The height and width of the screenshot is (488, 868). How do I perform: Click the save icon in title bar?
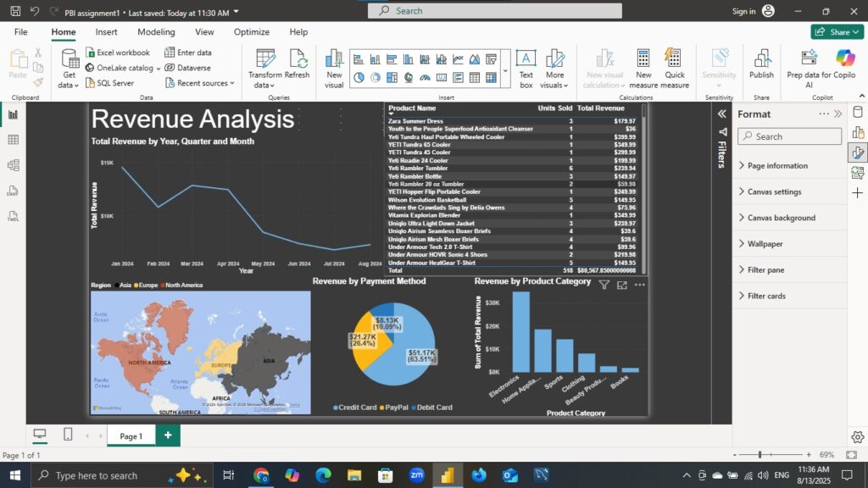(x=15, y=11)
